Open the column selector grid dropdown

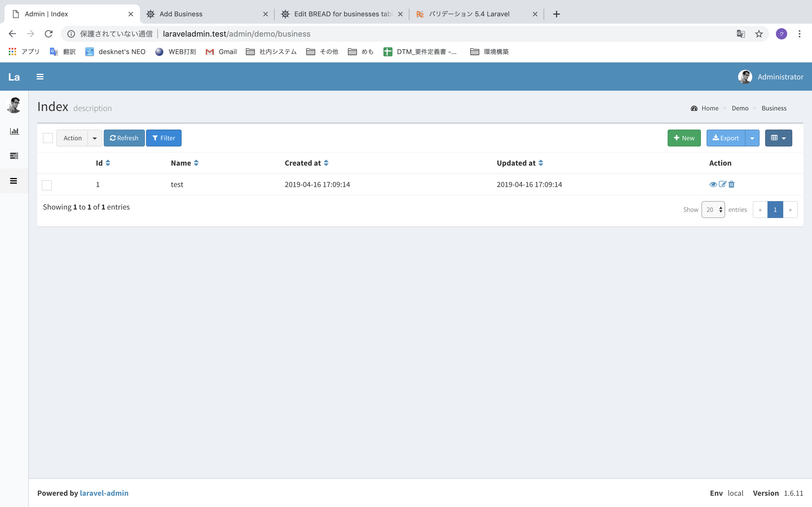(778, 138)
